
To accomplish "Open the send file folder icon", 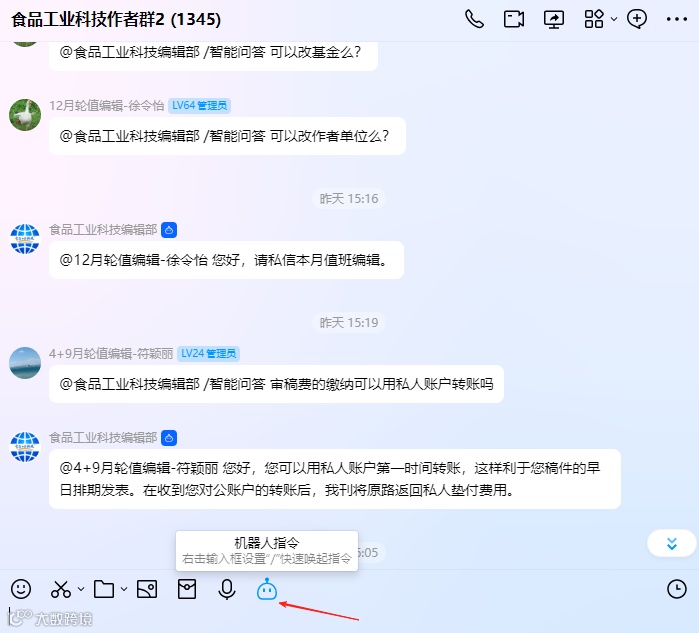I will tap(104, 589).
